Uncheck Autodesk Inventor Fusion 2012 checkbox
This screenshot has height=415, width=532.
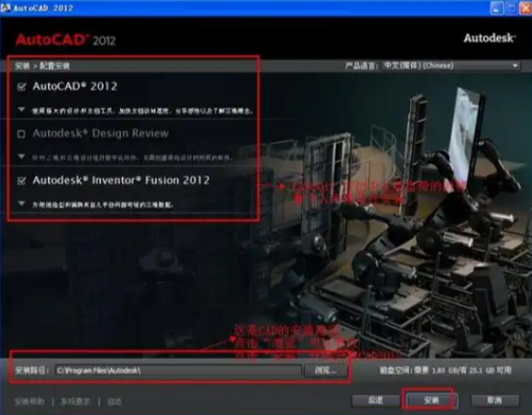pos(22,181)
